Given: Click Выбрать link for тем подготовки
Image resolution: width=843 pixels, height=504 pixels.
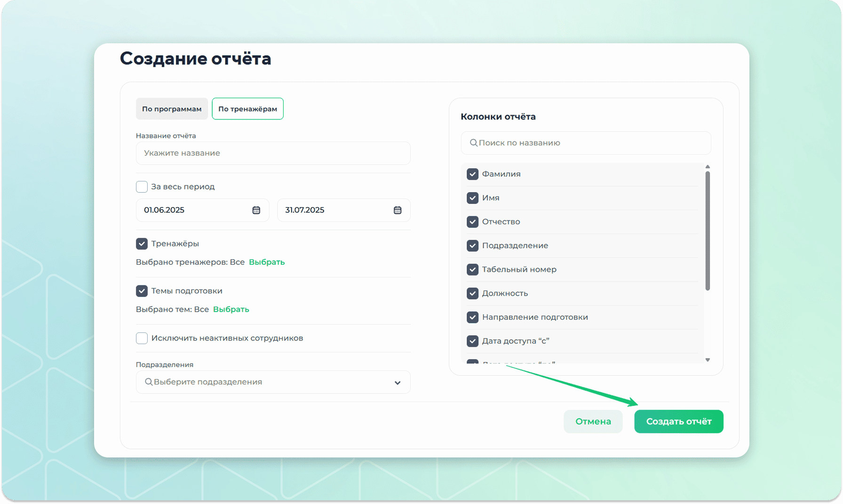Looking at the screenshot, I should (231, 309).
